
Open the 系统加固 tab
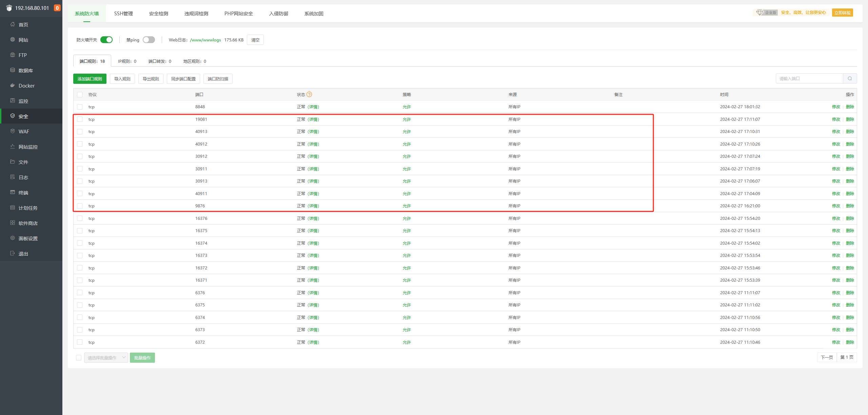click(314, 14)
